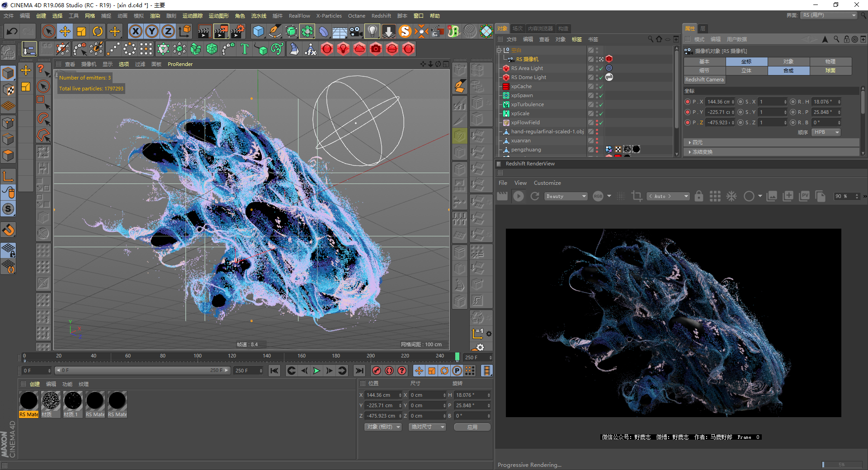Toggle the Z axis lock
Screen dimensions: 868x470
tap(168, 31)
